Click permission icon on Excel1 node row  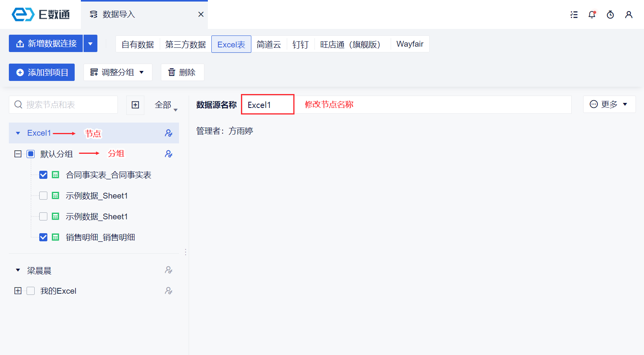click(x=169, y=133)
